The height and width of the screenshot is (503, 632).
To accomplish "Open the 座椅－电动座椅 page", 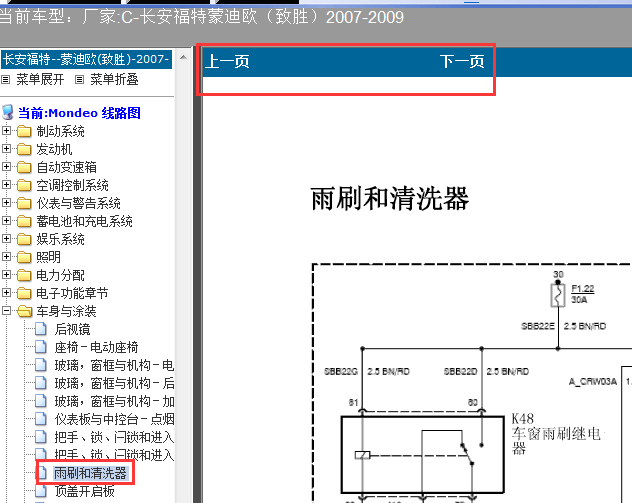I will (96, 347).
